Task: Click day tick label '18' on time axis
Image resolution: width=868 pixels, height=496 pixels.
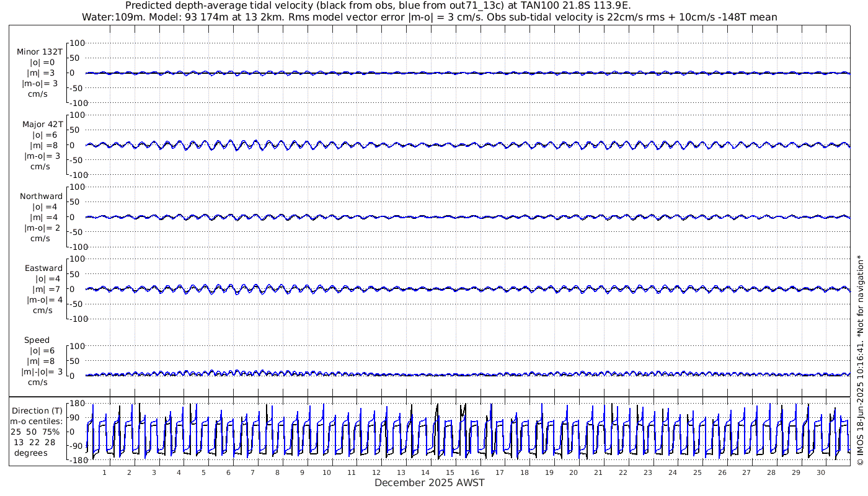Action: pos(525,472)
